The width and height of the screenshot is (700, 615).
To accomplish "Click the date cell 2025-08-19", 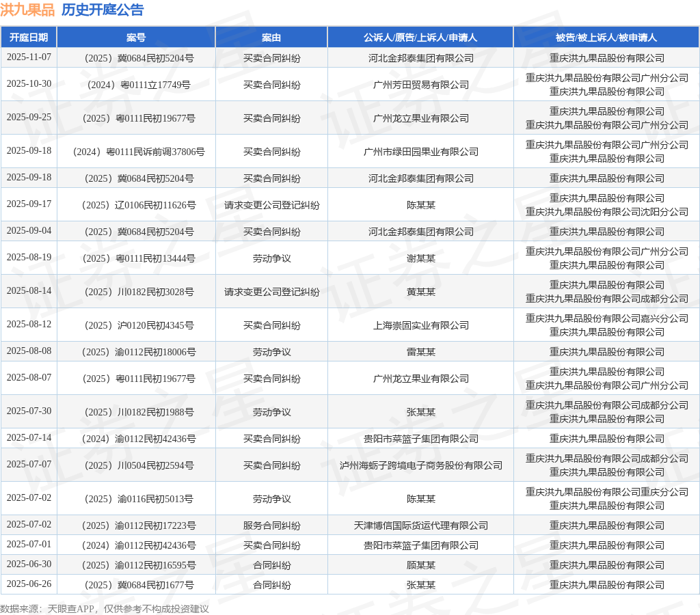I will (29, 257).
